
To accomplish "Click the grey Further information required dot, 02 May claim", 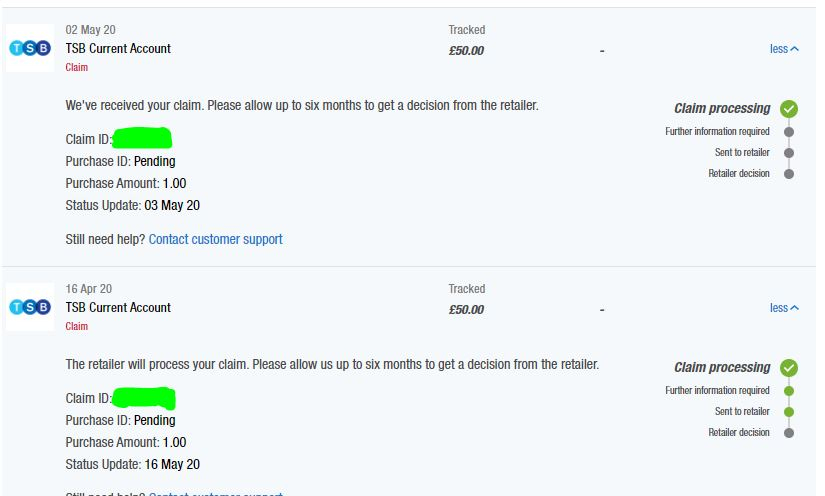I will click(789, 132).
